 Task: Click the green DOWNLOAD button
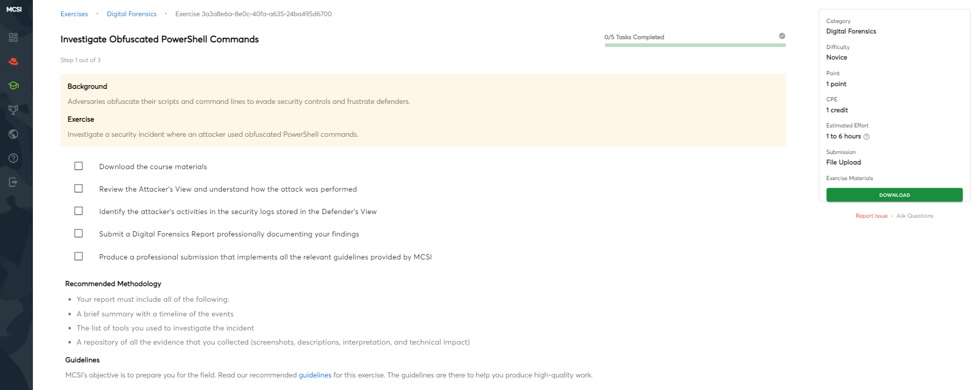894,195
